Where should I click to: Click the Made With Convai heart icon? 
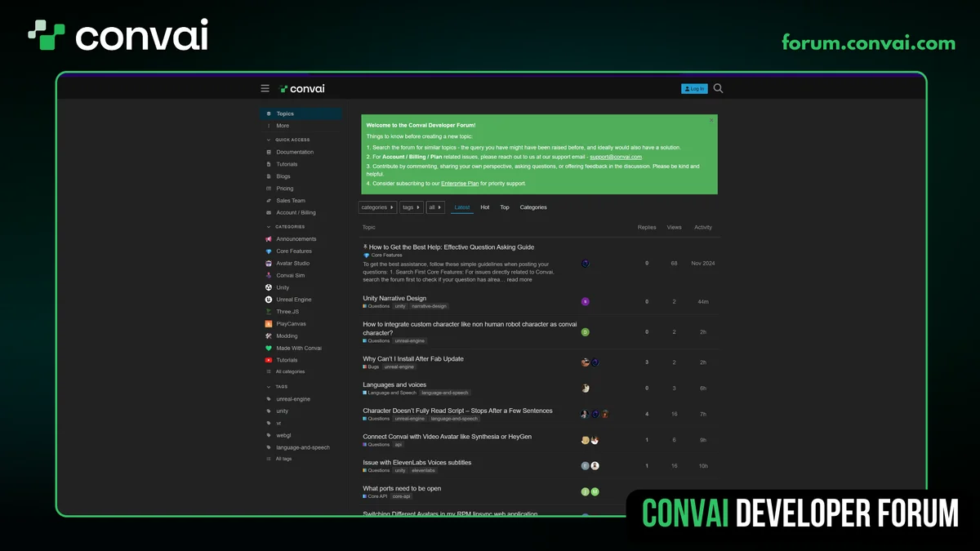(269, 348)
